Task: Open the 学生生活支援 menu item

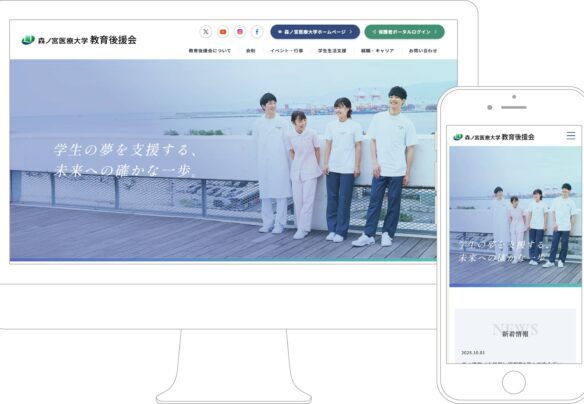Action: click(x=332, y=51)
